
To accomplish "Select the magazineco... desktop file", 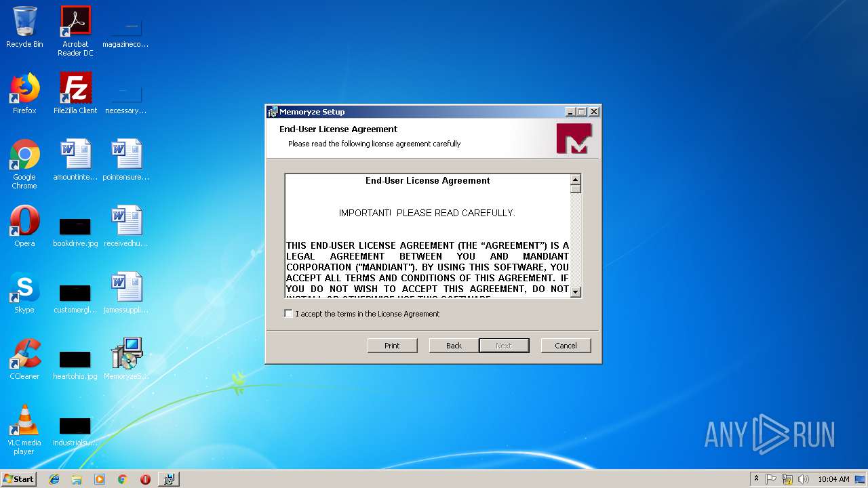I will 125,31.
